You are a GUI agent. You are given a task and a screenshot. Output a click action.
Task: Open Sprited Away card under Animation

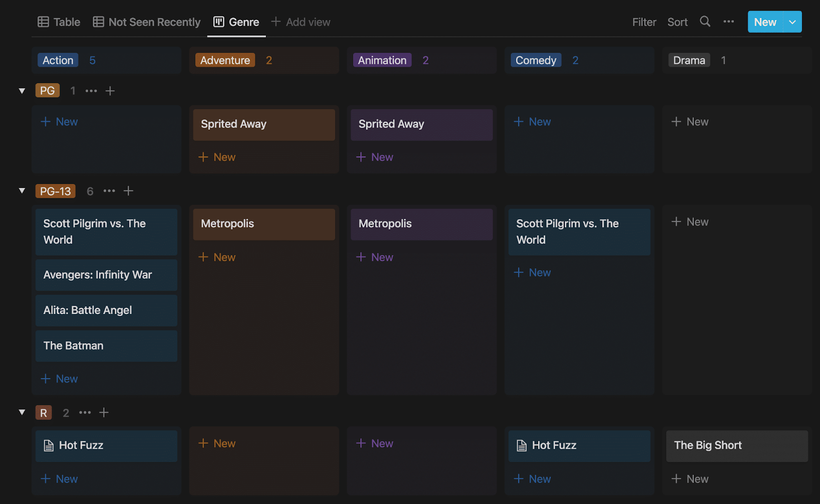click(422, 124)
